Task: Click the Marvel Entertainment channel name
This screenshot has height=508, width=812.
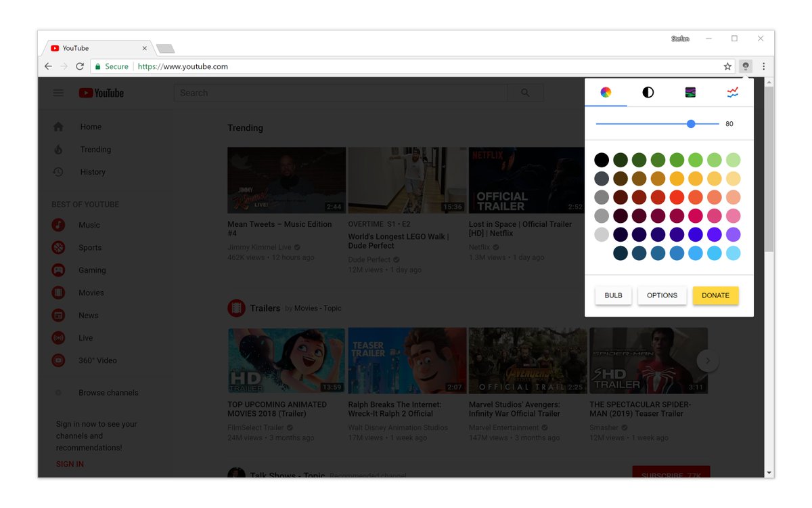Action: click(x=504, y=427)
